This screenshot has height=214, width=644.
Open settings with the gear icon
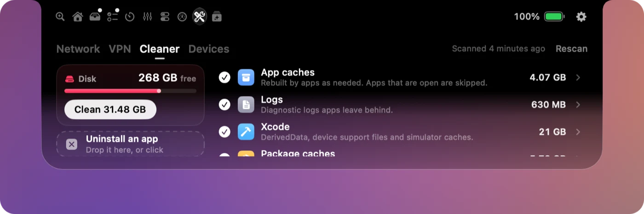581,17
